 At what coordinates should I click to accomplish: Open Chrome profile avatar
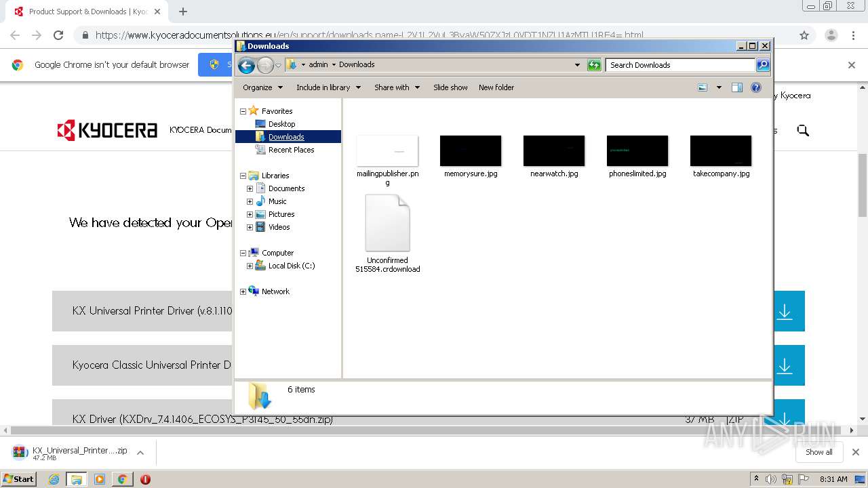click(x=831, y=35)
